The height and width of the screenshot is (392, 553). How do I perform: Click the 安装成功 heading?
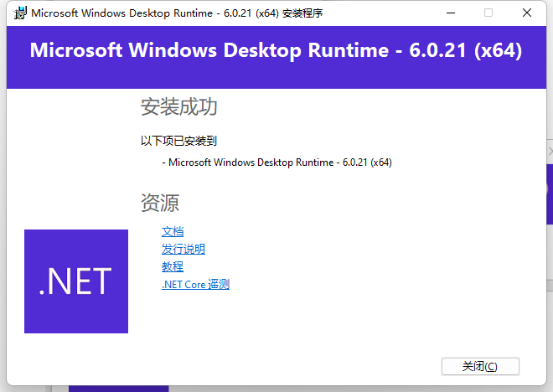click(x=179, y=107)
